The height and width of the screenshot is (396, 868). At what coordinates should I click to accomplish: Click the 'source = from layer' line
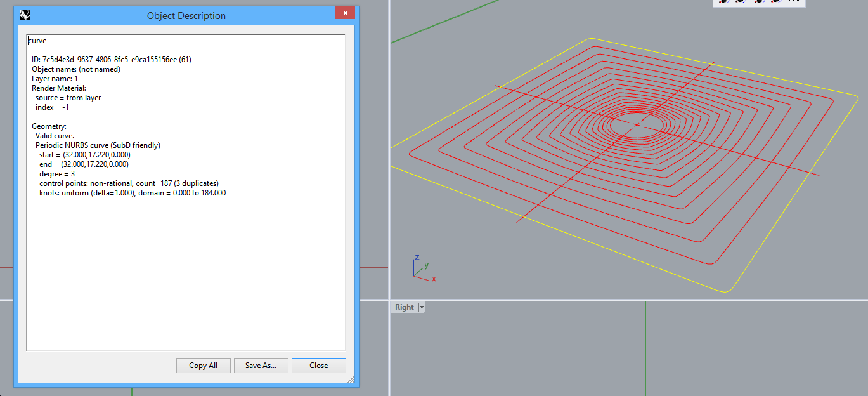pos(68,98)
